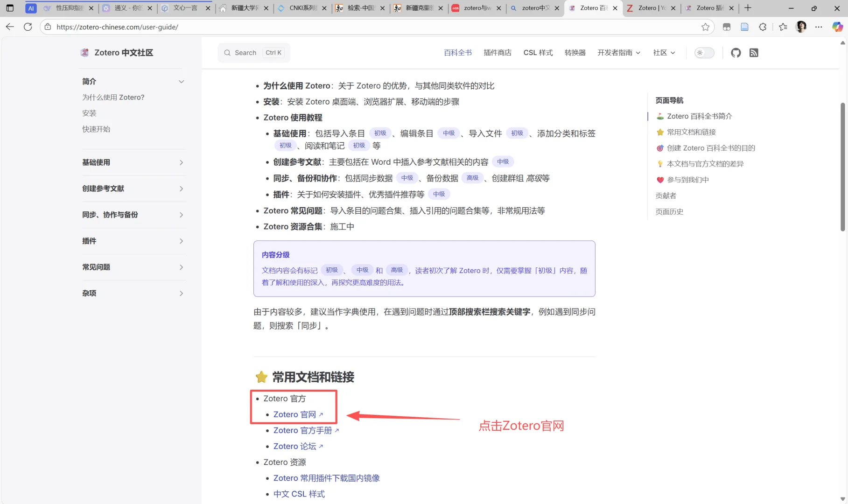Open the favorites list star icon
Screen dimensions: 848x504
point(783,27)
